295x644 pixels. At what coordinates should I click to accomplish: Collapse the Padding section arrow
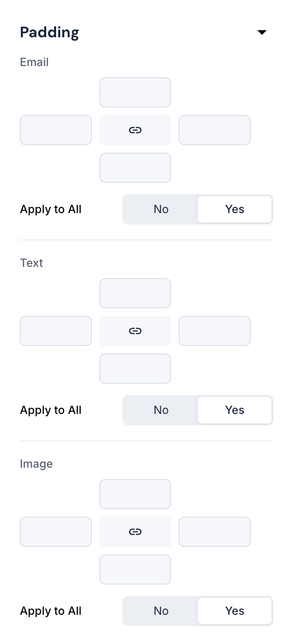[x=262, y=33]
